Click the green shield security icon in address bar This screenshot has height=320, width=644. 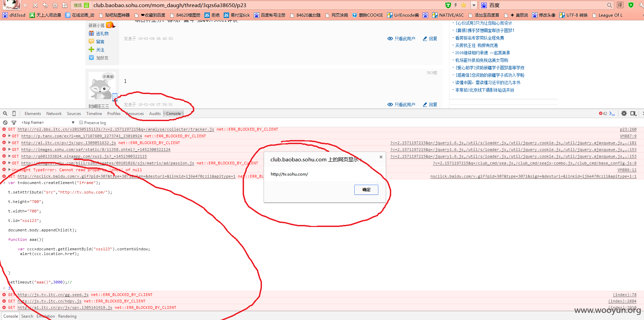pos(448,5)
